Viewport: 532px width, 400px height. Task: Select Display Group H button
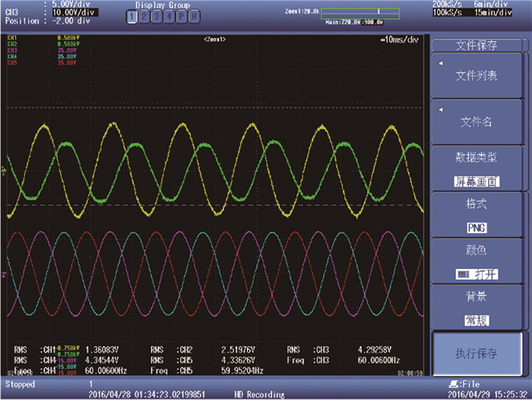point(195,16)
